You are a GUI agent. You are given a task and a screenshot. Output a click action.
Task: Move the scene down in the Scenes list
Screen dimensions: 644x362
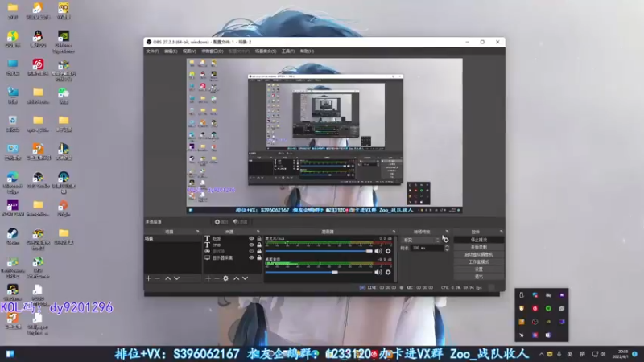(x=176, y=278)
